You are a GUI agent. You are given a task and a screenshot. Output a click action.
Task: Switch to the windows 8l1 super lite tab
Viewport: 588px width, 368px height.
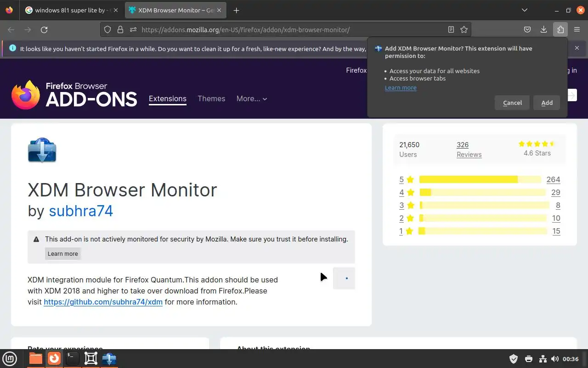(x=72, y=10)
